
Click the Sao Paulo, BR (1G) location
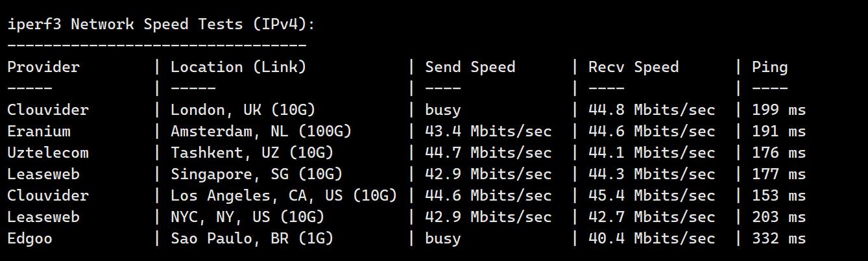[252, 239]
